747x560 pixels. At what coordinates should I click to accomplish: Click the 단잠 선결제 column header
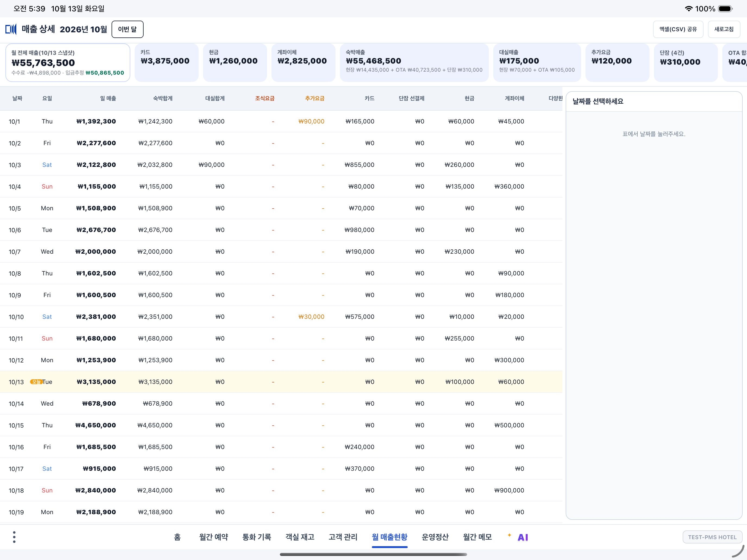[x=411, y=98]
